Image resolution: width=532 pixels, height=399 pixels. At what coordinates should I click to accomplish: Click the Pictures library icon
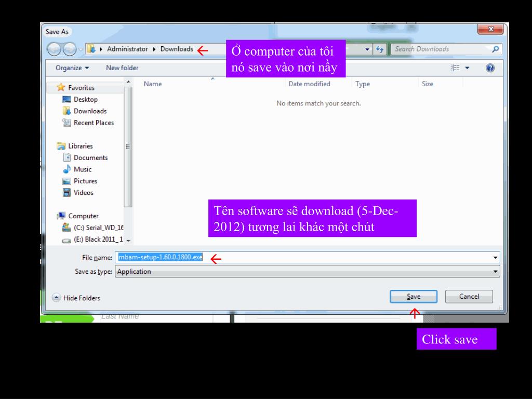pyautogui.click(x=67, y=181)
